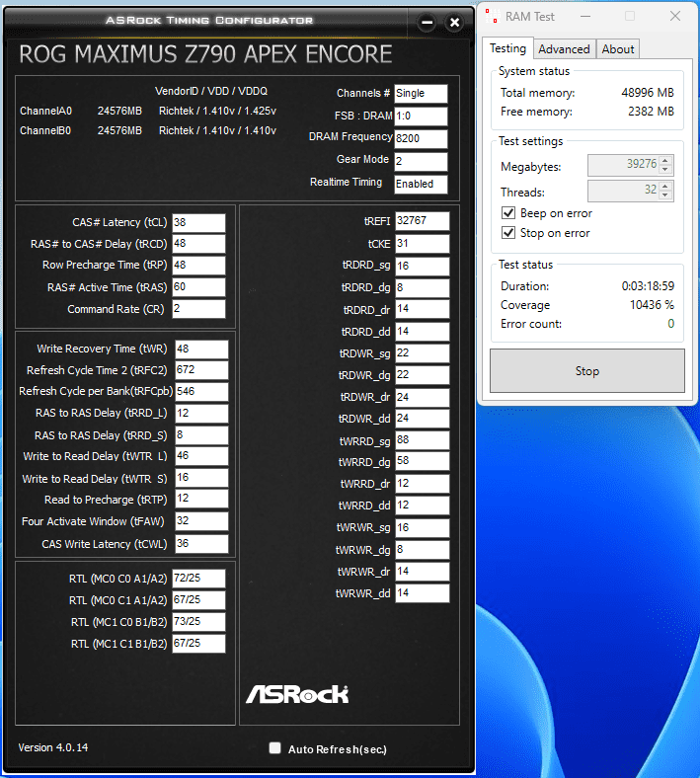700x778 pixels.
Task: Click the ChannelB0 label text
Action: (x=45, y=130)
